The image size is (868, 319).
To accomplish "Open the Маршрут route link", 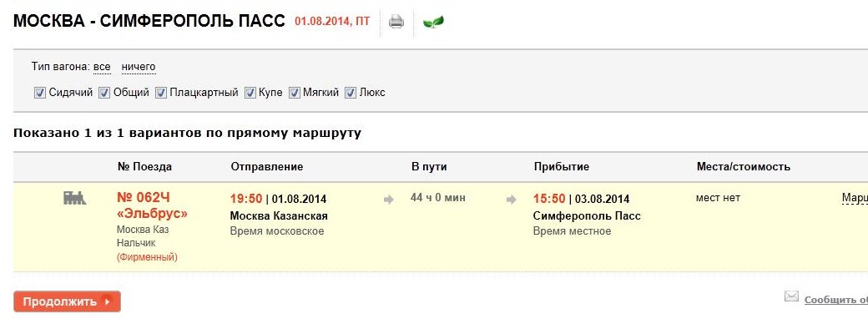I will [x=855, y=198].
